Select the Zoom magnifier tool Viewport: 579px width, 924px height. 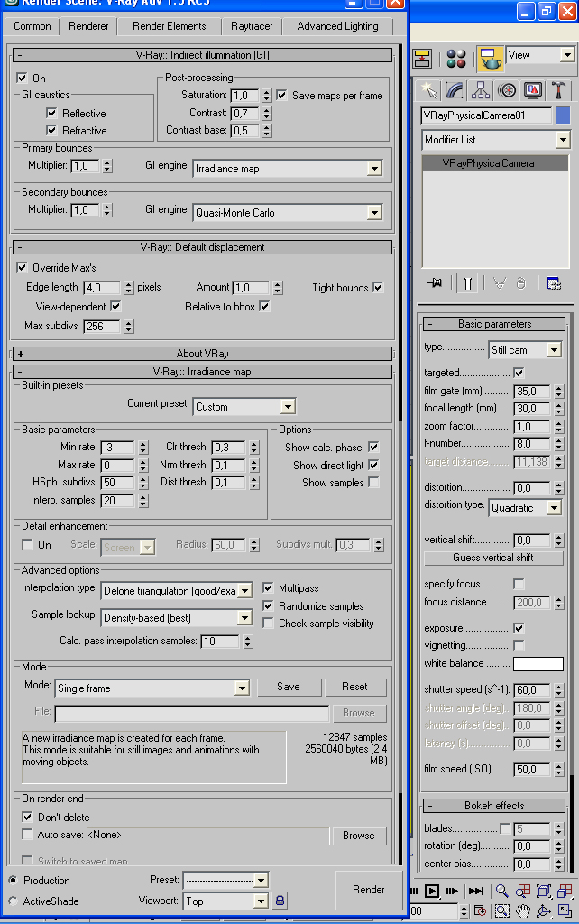[x=501, y=891]
